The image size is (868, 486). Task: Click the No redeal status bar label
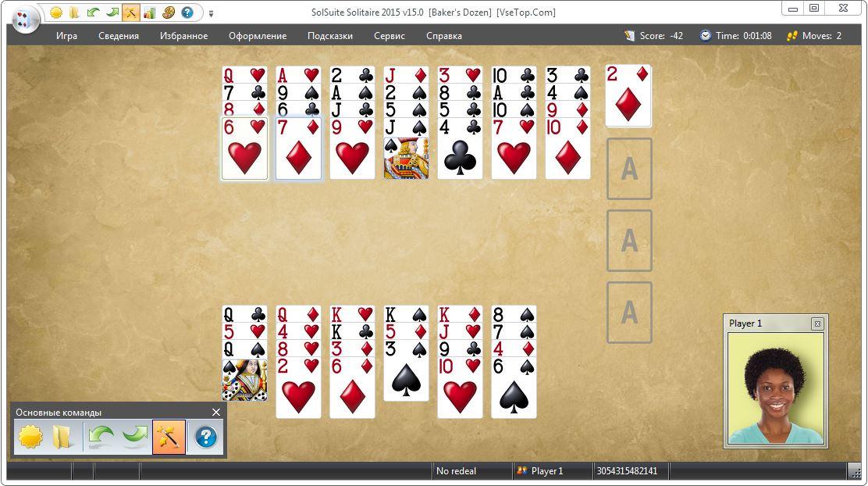point(456,471)
